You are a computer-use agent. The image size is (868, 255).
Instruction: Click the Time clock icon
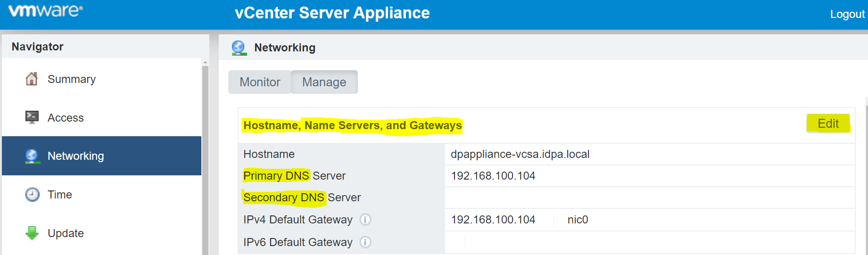tap(32, 195)
